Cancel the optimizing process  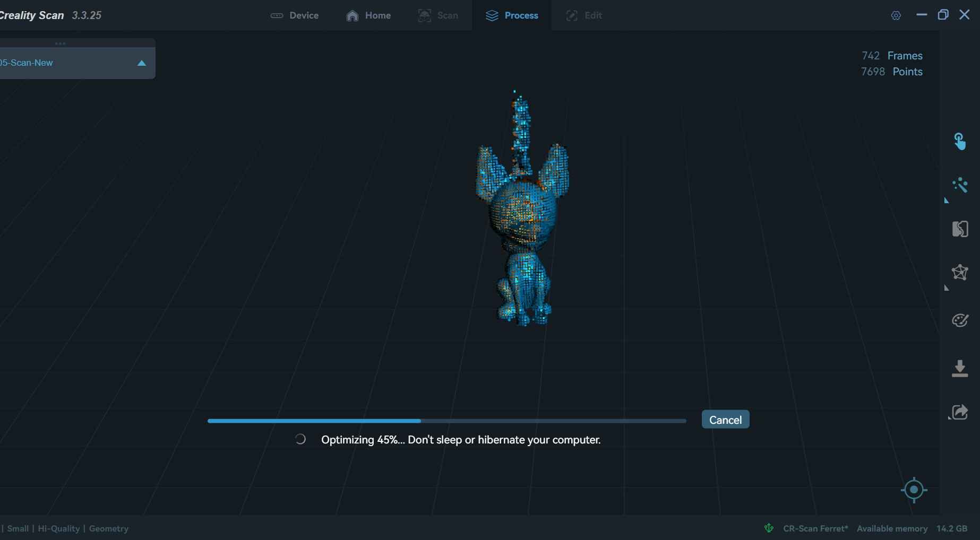coord(725,420)
